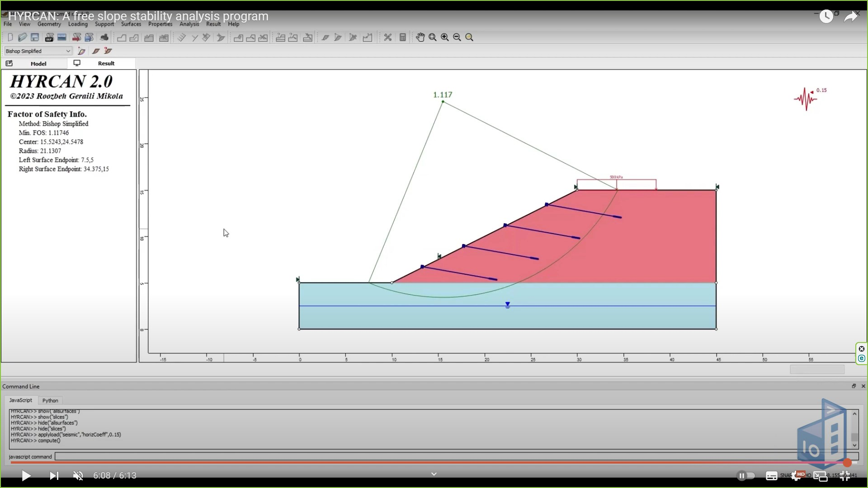Click the command history scrollbar up arrow

[x=854, y=413]
